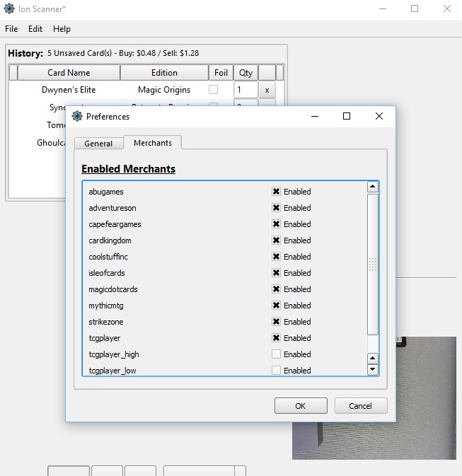
Task: Open the File menu
Action: 11,29
